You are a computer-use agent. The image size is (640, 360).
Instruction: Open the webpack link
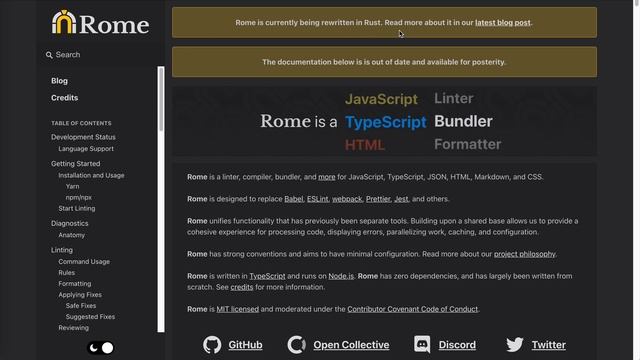[347, 199]
